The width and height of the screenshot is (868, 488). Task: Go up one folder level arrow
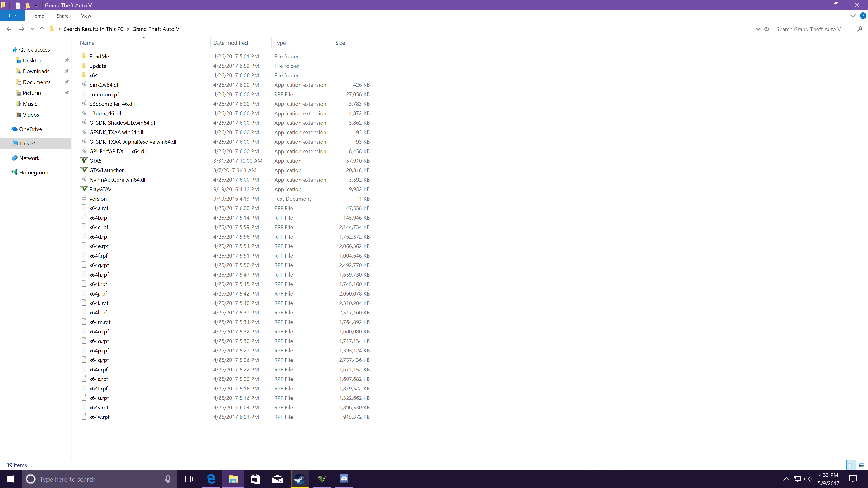point(42,29)
